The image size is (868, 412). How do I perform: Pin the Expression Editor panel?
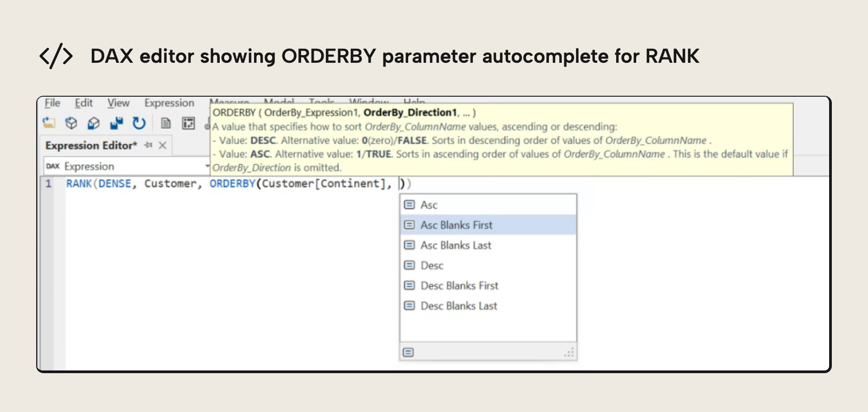click(148, 145)
